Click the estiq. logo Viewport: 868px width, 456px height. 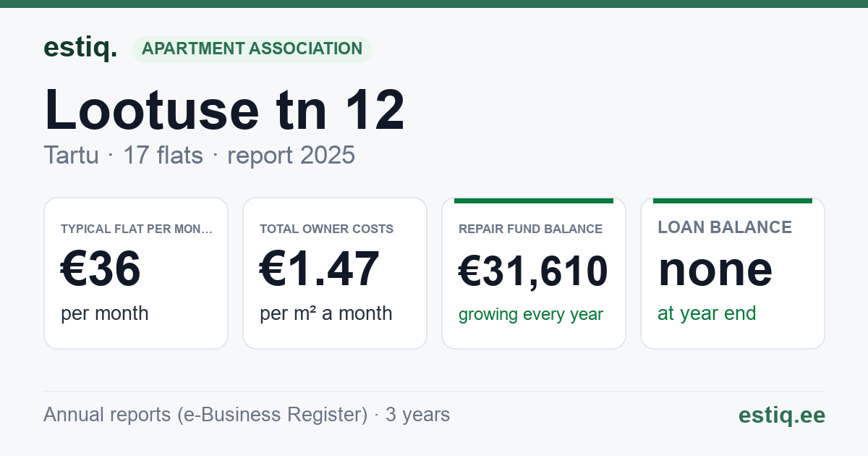[x=80, y=48]
